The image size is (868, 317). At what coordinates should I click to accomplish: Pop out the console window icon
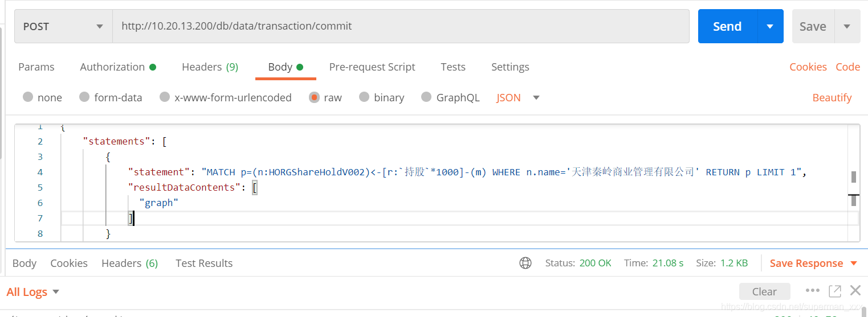(835, 291)
